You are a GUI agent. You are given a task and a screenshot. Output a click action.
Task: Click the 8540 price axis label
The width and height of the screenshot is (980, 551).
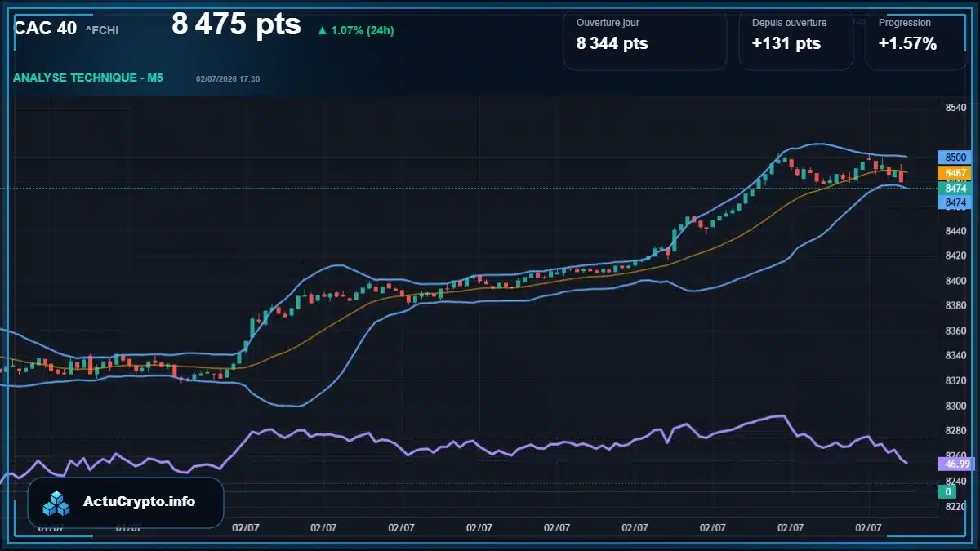(955, 108)
